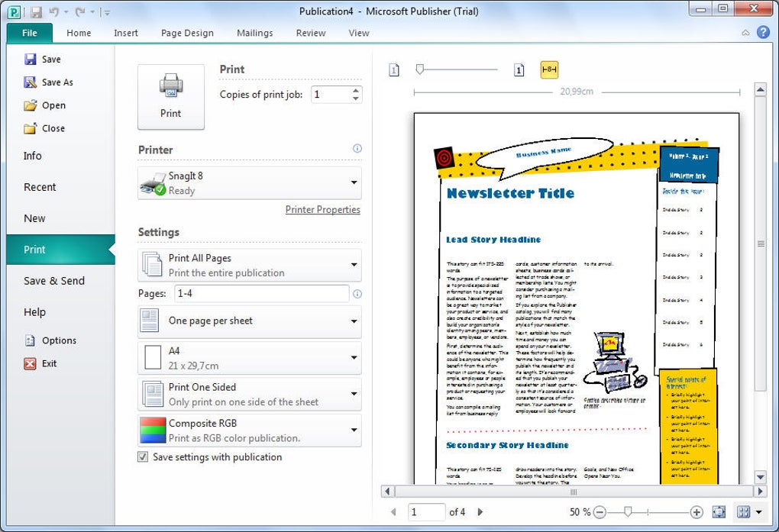Click the zoom in plus button
The width and height of the screenshot is (779, 532).
click(697, 512)
